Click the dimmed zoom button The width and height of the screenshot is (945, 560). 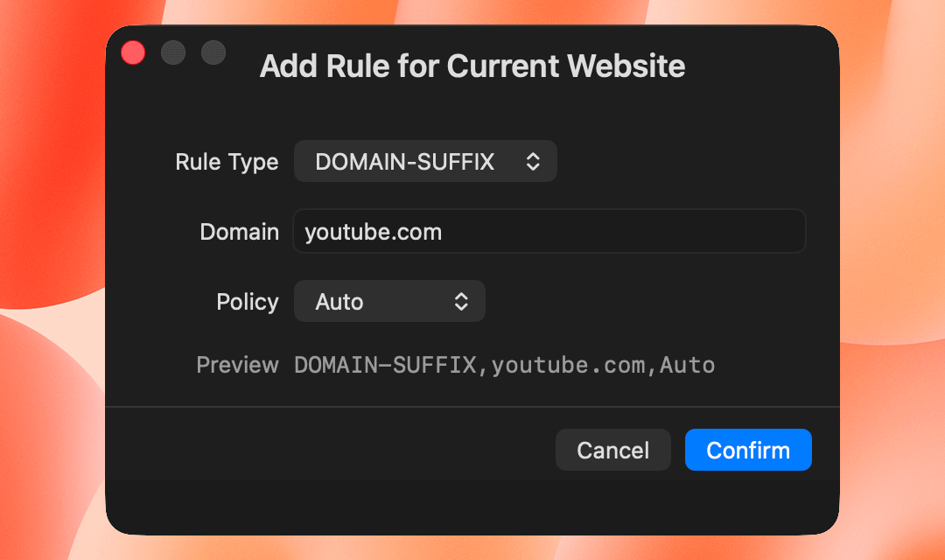[x=213, y=52]
